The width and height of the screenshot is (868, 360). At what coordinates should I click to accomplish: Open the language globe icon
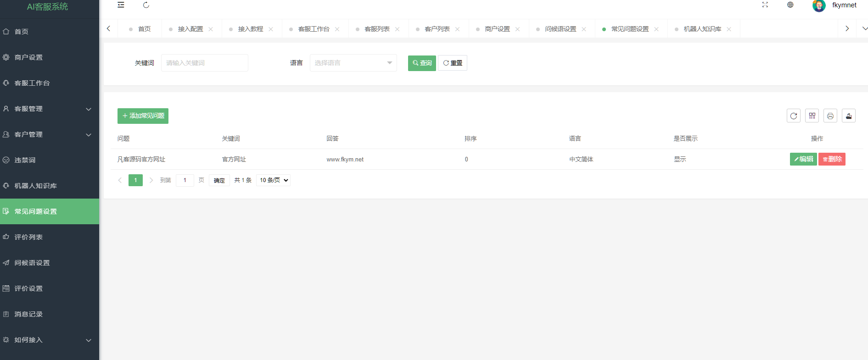click(x=790, y=5)
